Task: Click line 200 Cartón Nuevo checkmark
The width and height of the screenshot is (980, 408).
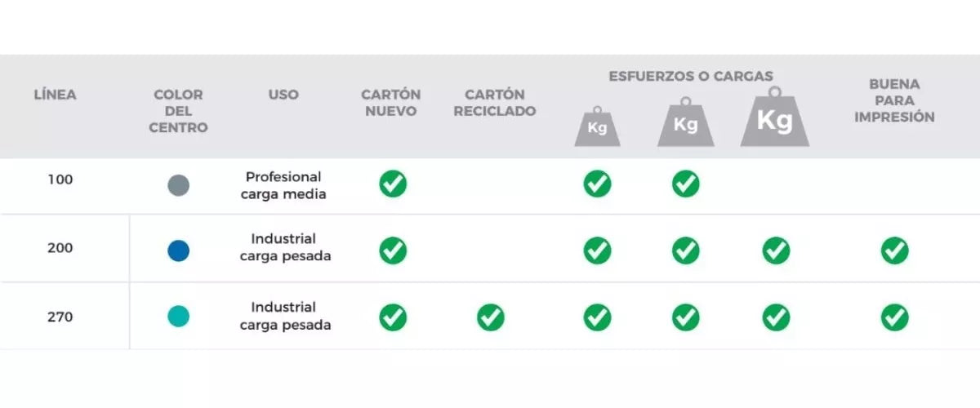Action: pyautogui.click(x=393, y=250)
